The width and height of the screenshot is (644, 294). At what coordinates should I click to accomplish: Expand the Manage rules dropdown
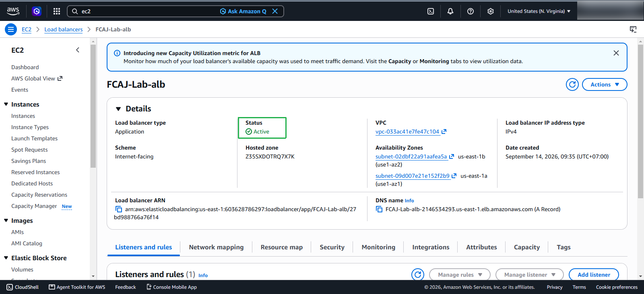pyautogui.click(x=460, y=275)
